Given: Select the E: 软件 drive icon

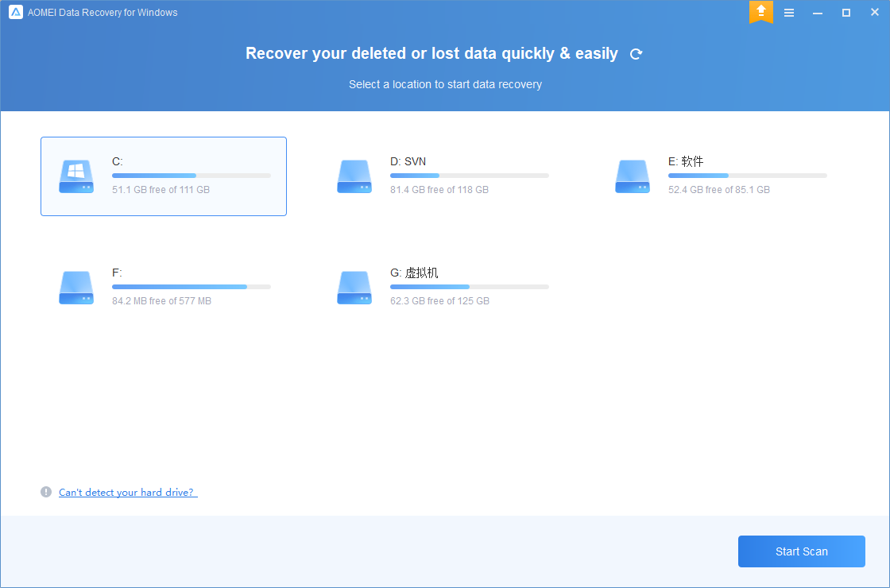Looking at the screenshot, I should click(633, 176).
